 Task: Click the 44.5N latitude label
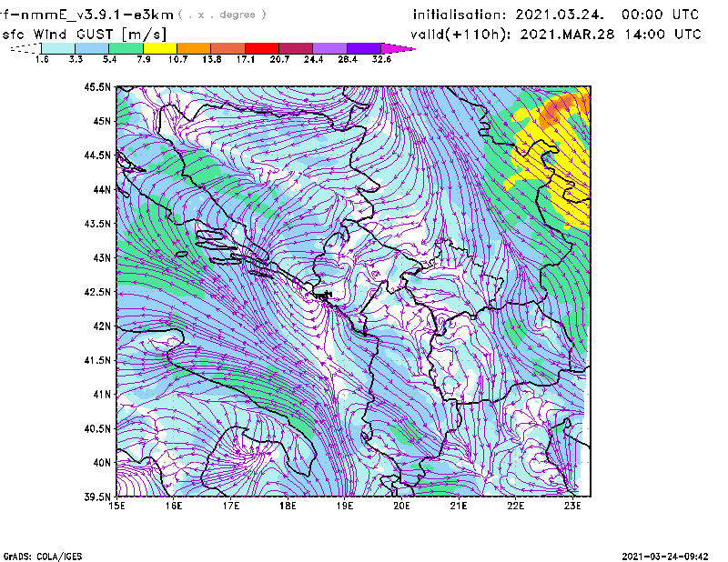[x=97, y=155]
